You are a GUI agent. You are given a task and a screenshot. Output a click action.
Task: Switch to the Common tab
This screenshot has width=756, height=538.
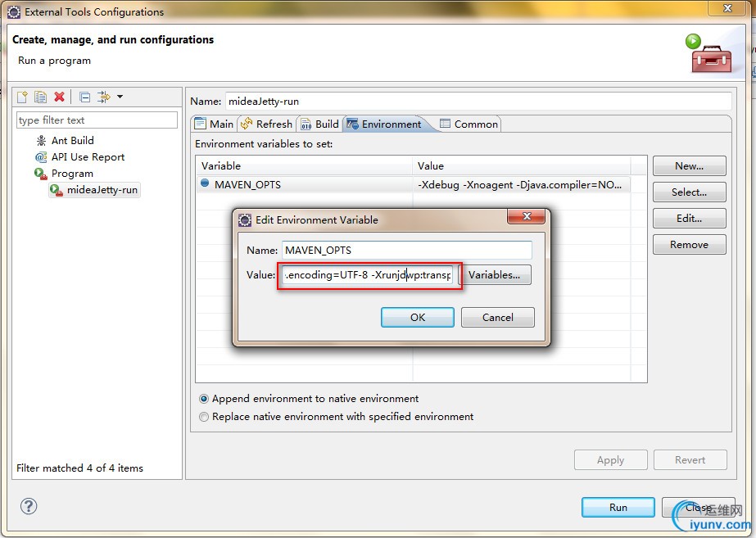(x=469, y=124)
